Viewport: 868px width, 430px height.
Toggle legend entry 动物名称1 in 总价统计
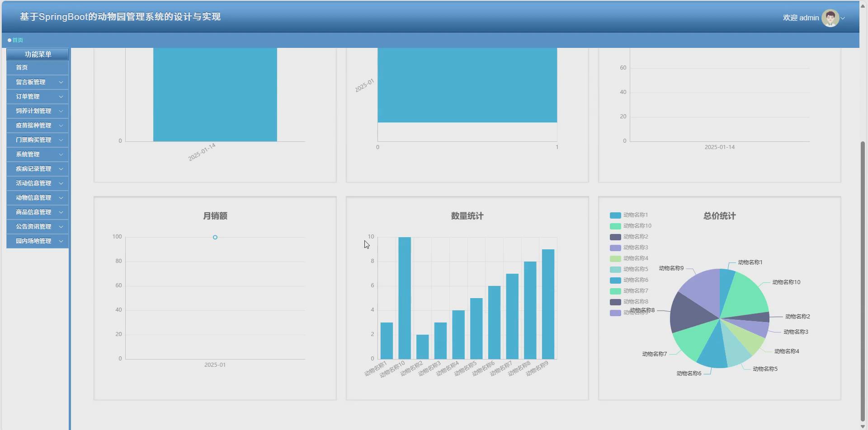(629, 215)
